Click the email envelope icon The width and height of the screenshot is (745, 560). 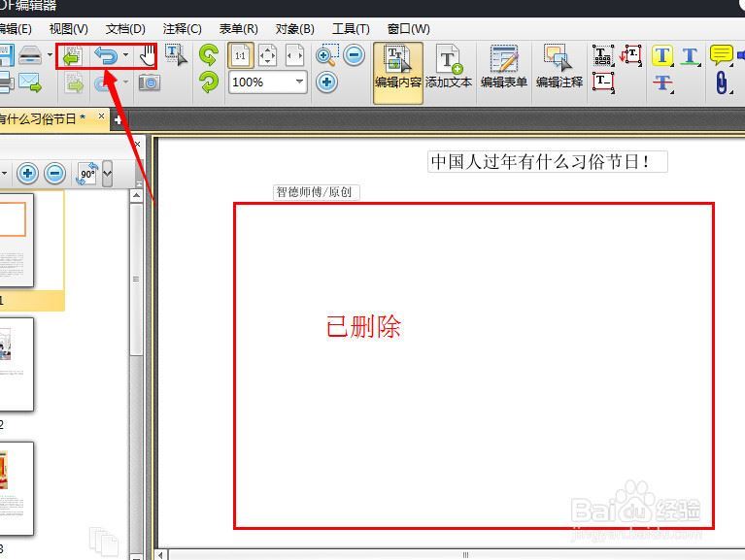coord(30,82)
